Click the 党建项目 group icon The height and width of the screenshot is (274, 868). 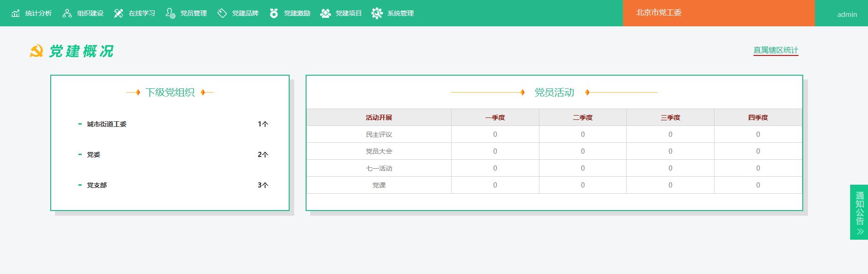325,13
